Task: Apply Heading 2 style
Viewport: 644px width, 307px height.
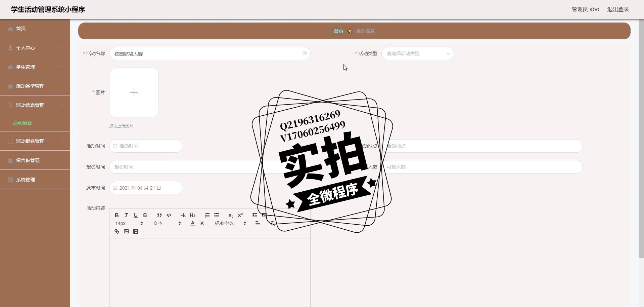Action: pos(192,215)
